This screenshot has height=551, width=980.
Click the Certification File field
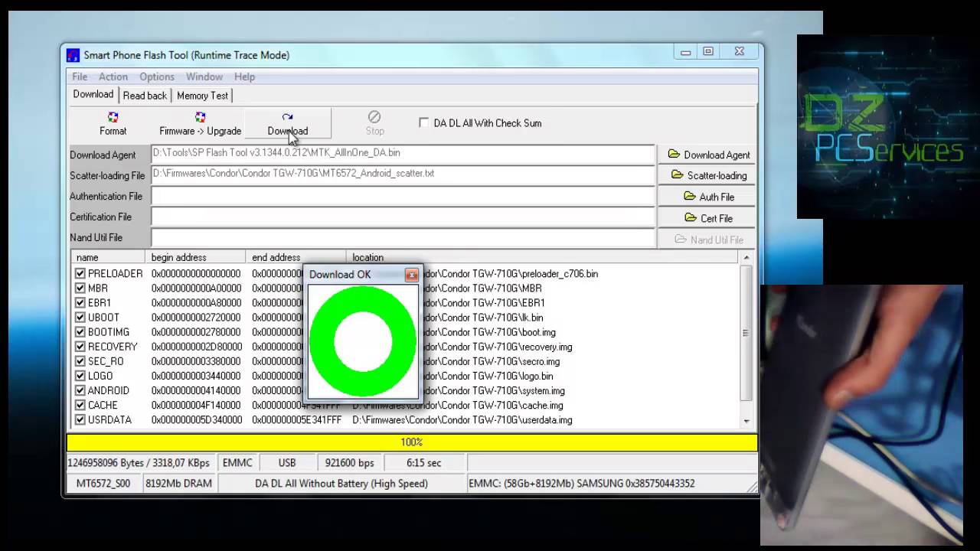(403, 217)
